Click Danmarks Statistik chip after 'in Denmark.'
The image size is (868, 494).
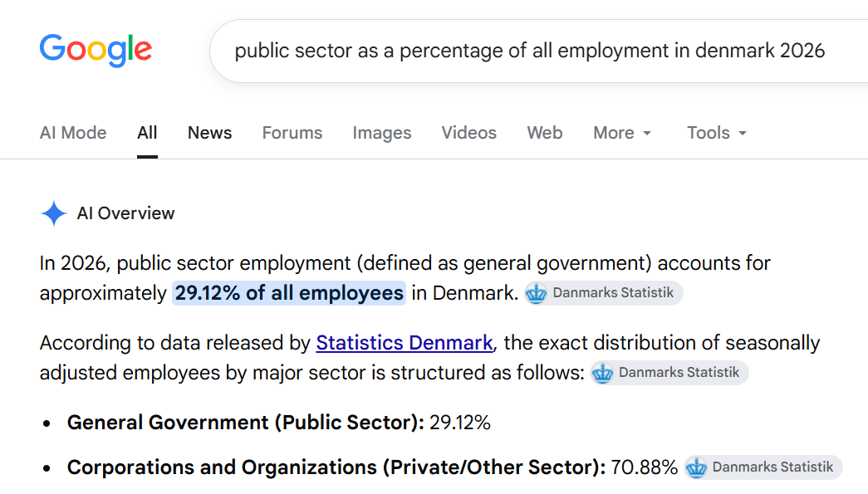click(604, 293)
